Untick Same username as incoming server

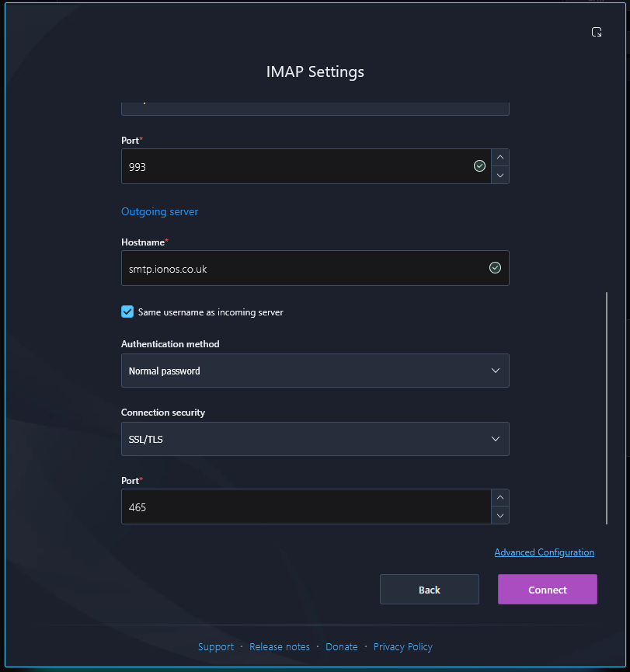[x=127, y=312]
